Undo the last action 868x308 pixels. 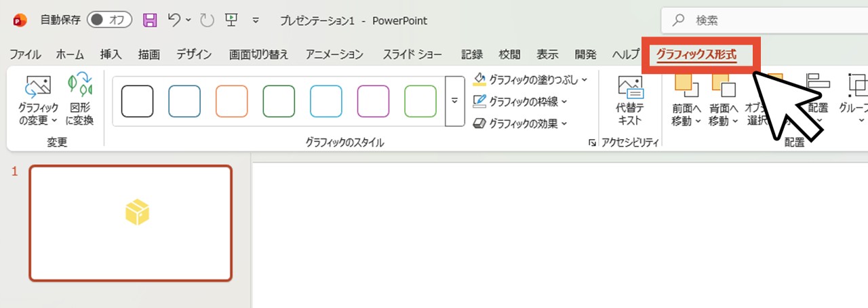[x=174, y=20]
